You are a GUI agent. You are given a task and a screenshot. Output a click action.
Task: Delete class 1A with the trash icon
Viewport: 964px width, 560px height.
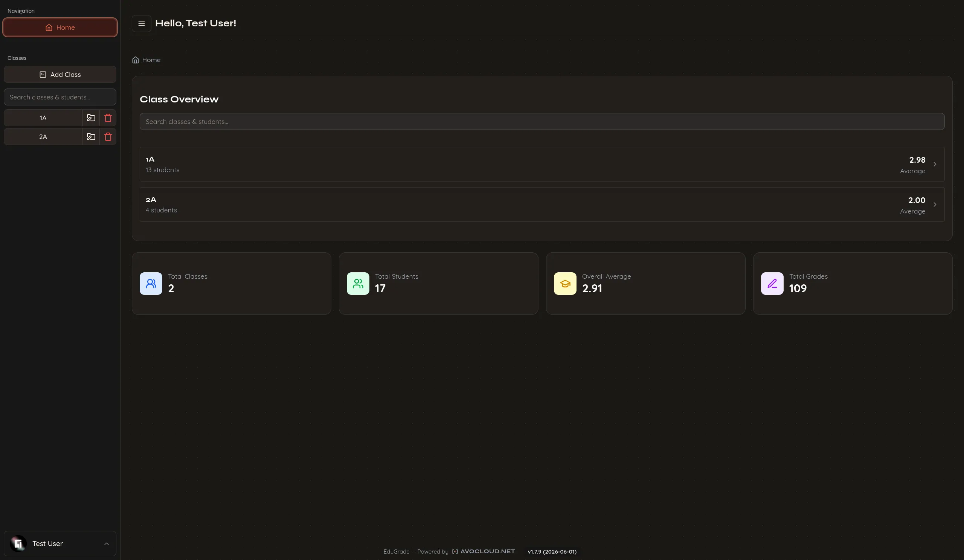point(108,118)
